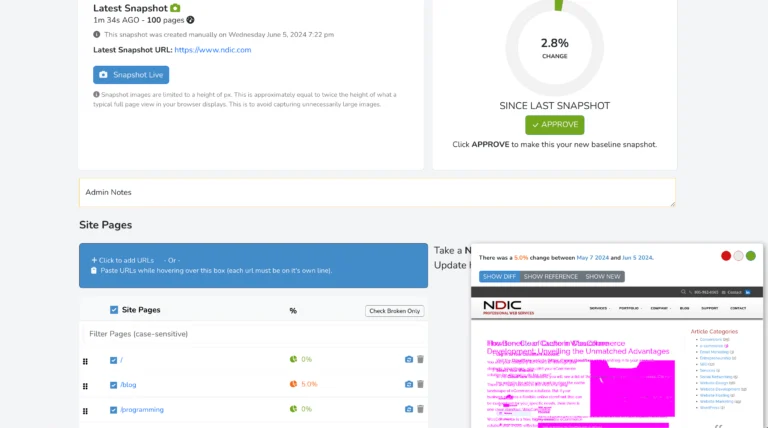The image size is (768, 428).
Task: Click the help icon after 100 pages
Action: point(191,20)
